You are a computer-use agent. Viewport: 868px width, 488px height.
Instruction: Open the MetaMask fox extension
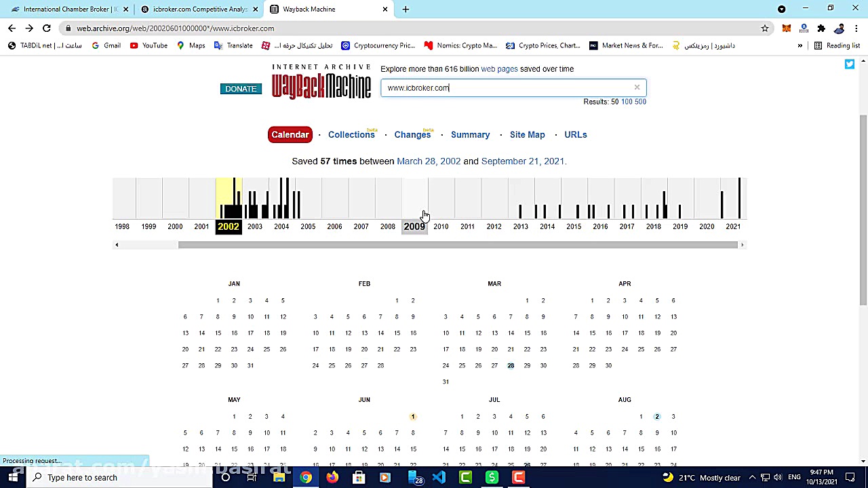click(786, 28)
